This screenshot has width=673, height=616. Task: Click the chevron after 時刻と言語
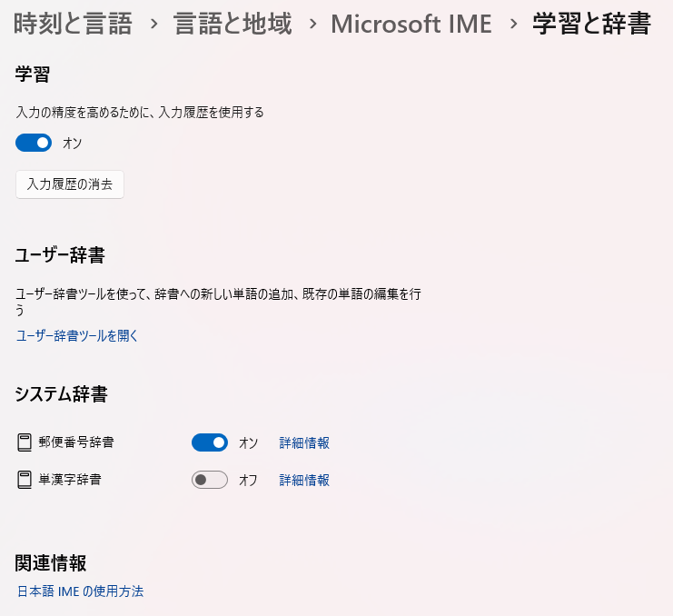(154, 25)
